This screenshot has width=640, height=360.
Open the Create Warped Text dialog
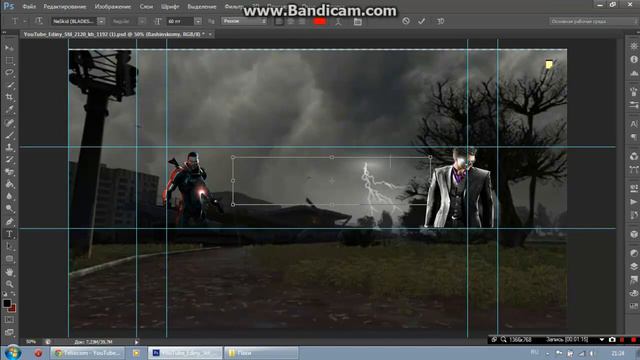[x=338, y=21]
